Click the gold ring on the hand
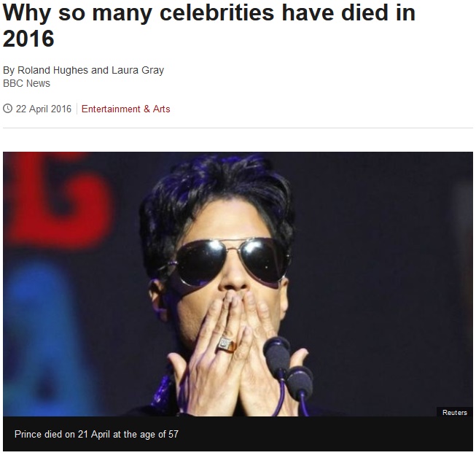Viewport: 476px width, 458px height. point(227,345)
